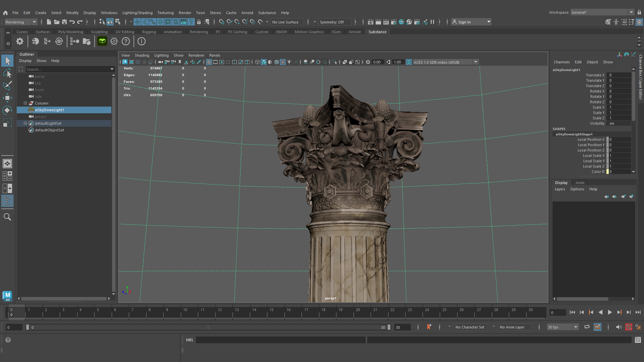Image resolution: width=644 pixels, height=362 pixels.
Task: Toggle the viewport grid display
Action: coord(209,62)
